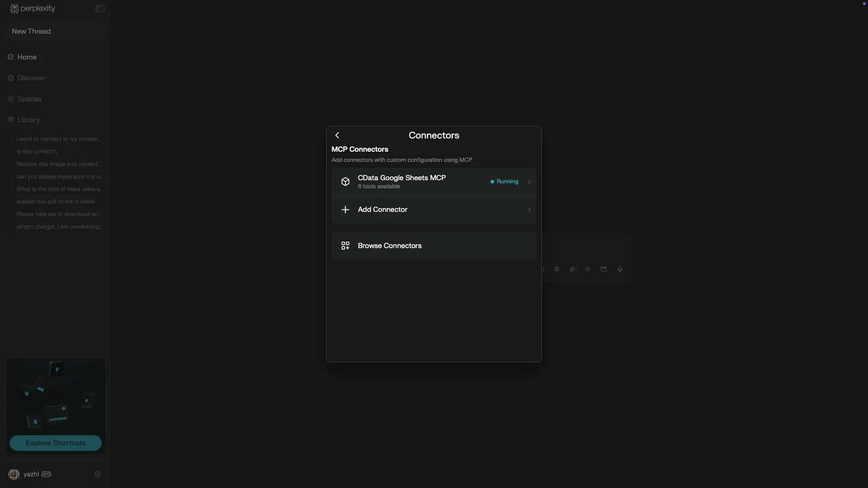Screen dimensions: 868x488
Task: Click the Explore Shortcuts button
Action: 56,443
